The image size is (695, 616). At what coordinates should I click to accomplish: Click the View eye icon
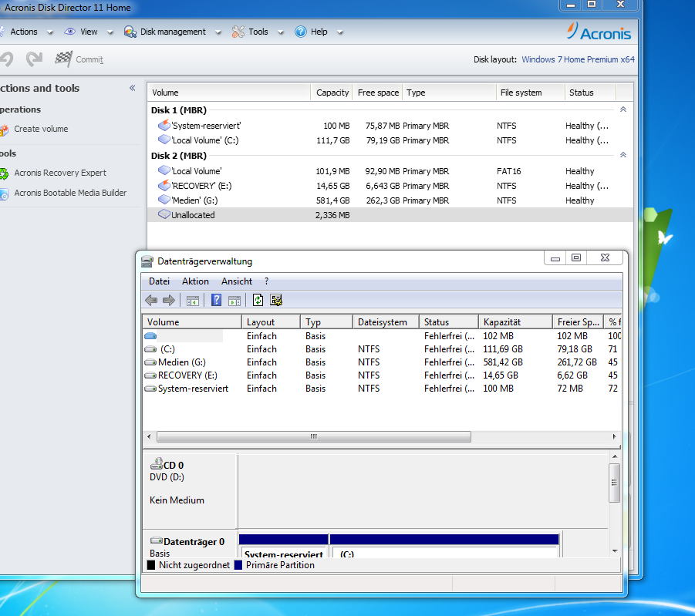tap(69, 32)
